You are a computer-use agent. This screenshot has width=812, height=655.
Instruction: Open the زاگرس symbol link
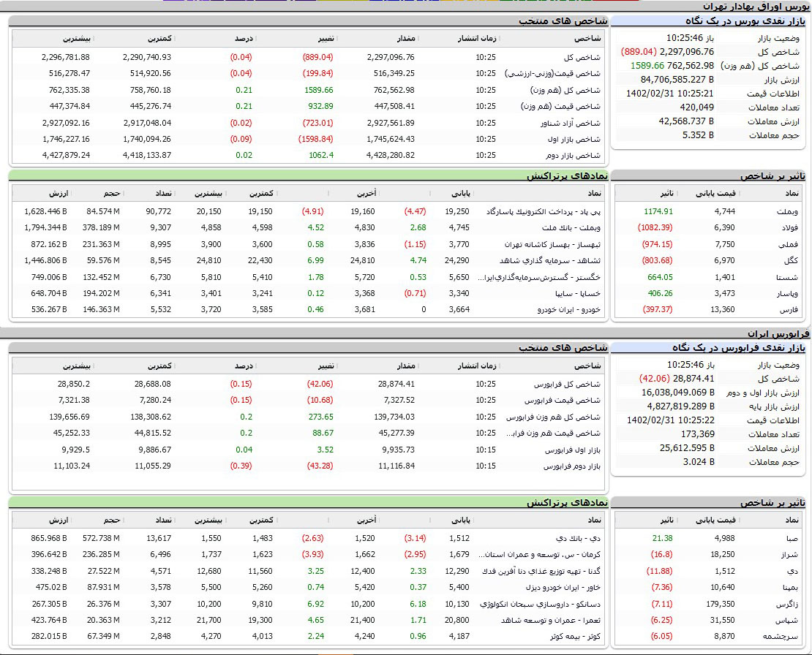click(789, 604)
